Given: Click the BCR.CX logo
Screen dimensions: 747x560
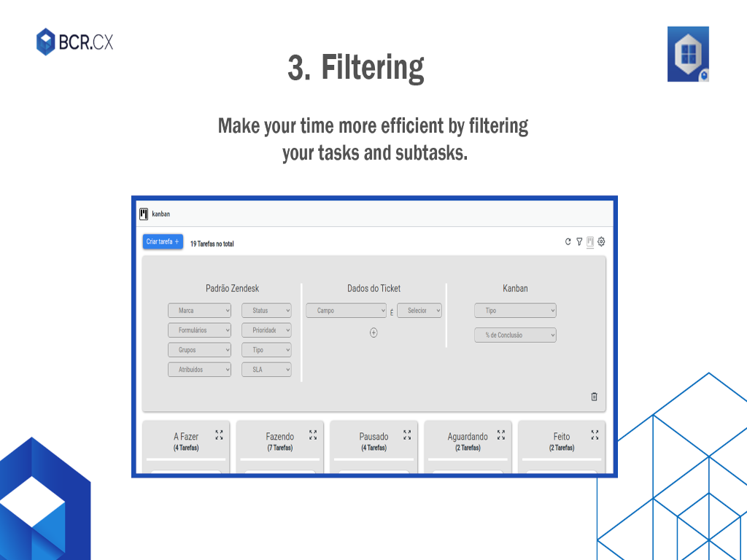Looking at the screenshot, I should point(75,42).
